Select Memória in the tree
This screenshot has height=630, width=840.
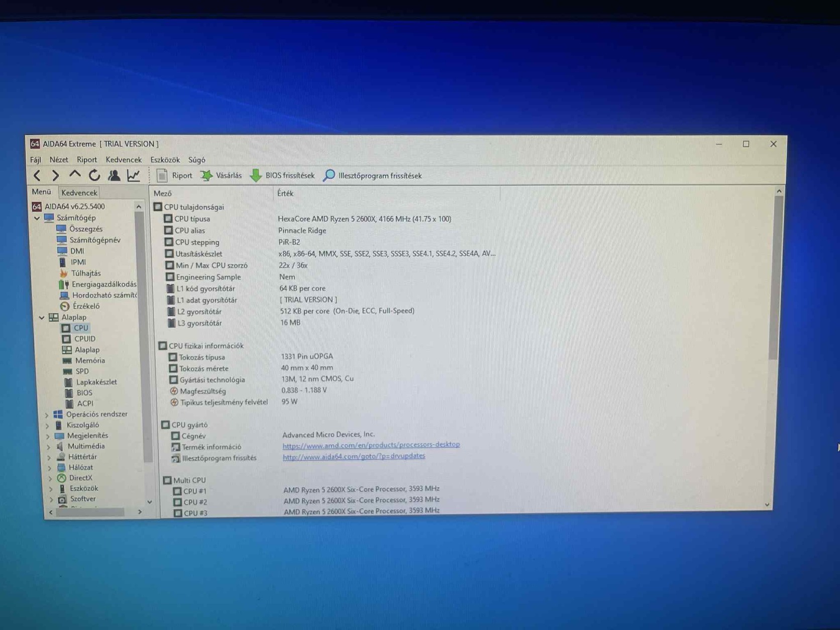pos(84,361)
